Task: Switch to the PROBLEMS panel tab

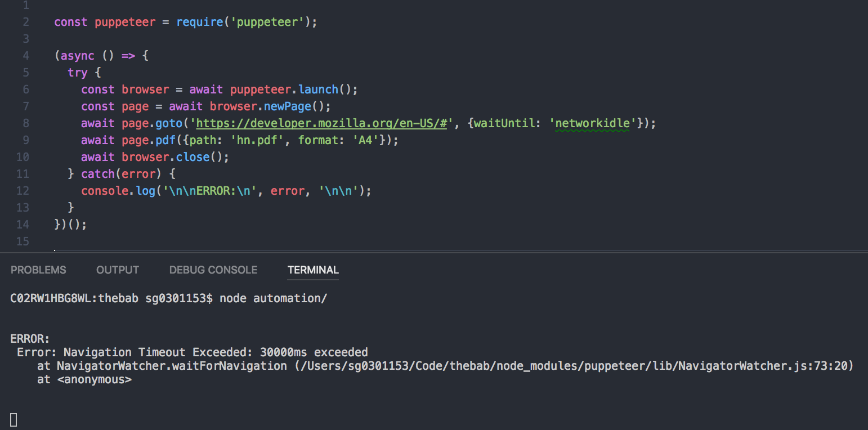Action: [38, 270]
